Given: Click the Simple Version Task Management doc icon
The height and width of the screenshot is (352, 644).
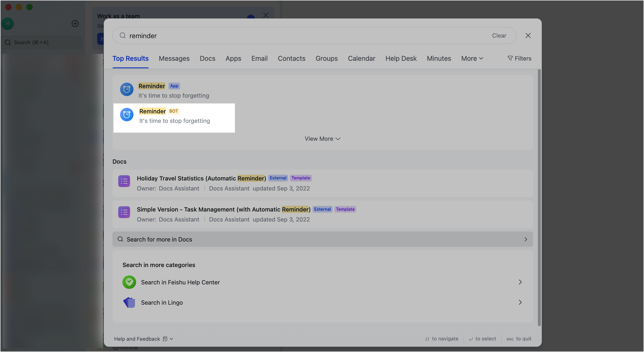Looking at the screenshot, I should pos(124,212).
